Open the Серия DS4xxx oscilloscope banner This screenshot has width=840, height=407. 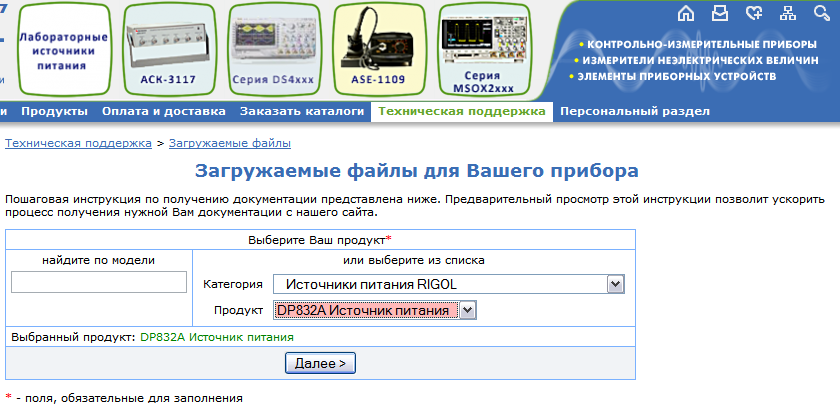[273, 49]
